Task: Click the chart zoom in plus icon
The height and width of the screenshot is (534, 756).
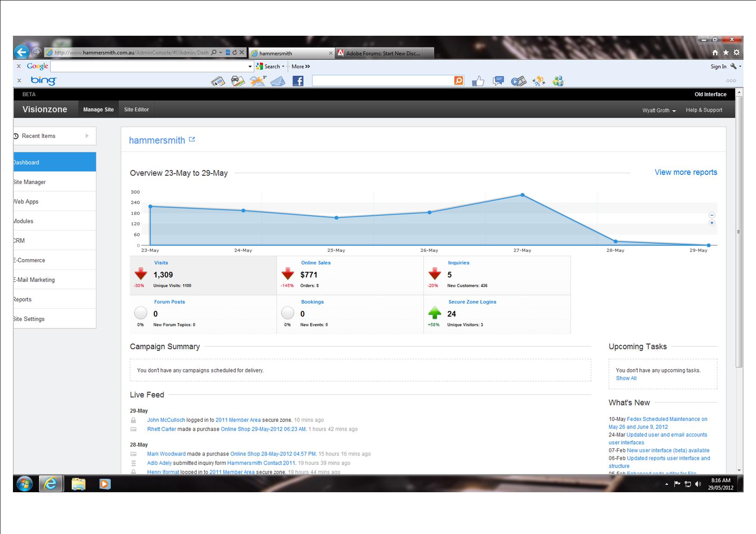Action: click(712, 223)
